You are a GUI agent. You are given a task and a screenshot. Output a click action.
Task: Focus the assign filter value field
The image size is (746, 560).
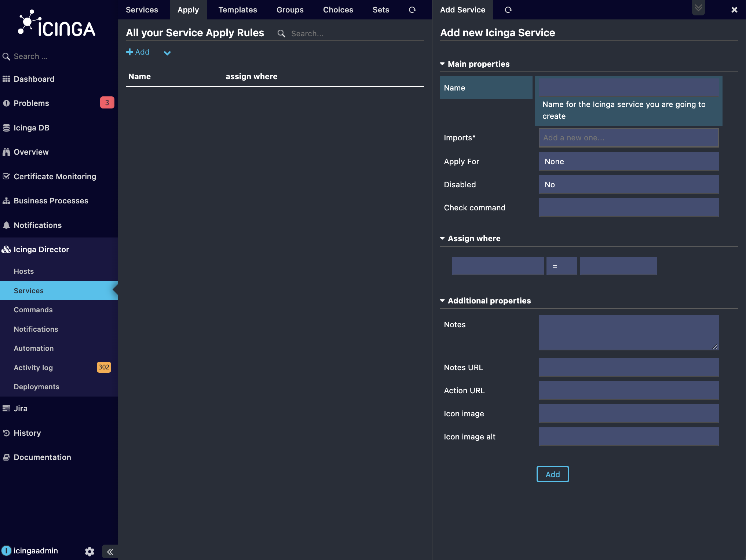618,266
